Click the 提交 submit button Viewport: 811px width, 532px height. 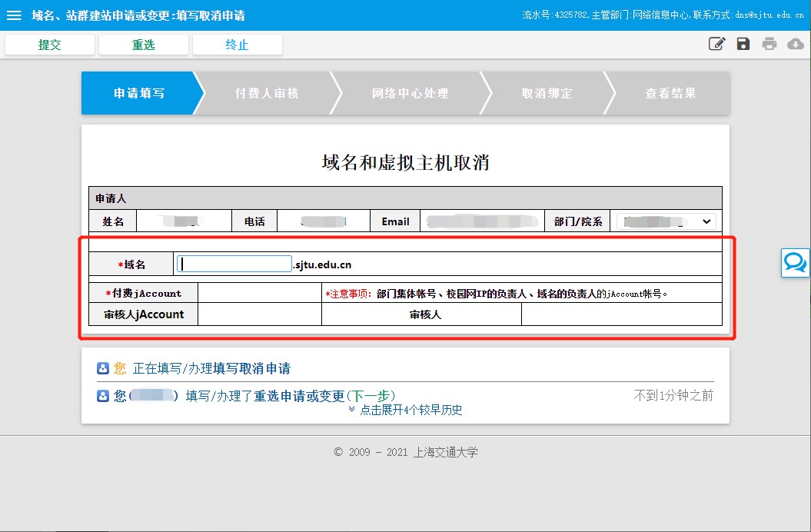tap(50, 45)
